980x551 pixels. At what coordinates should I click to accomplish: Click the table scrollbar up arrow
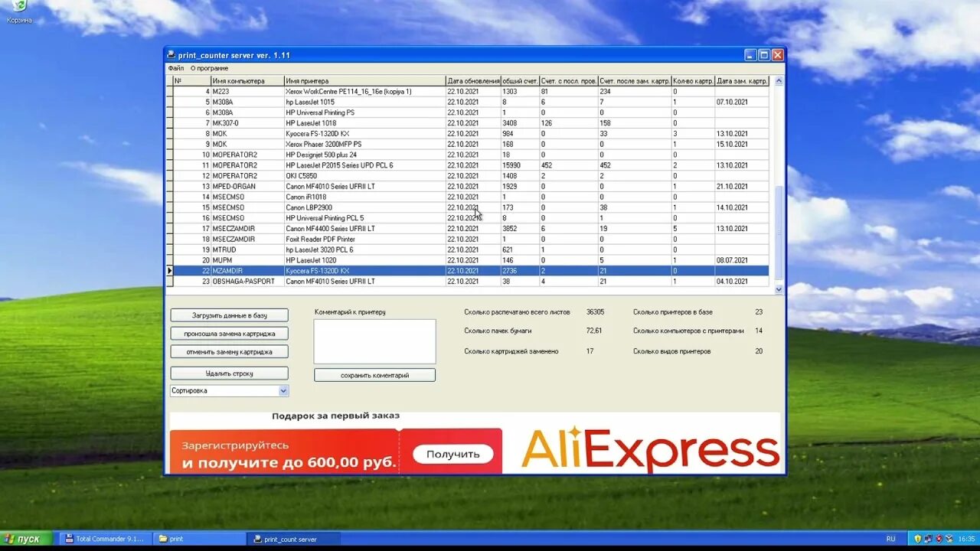tap(779, 81)
